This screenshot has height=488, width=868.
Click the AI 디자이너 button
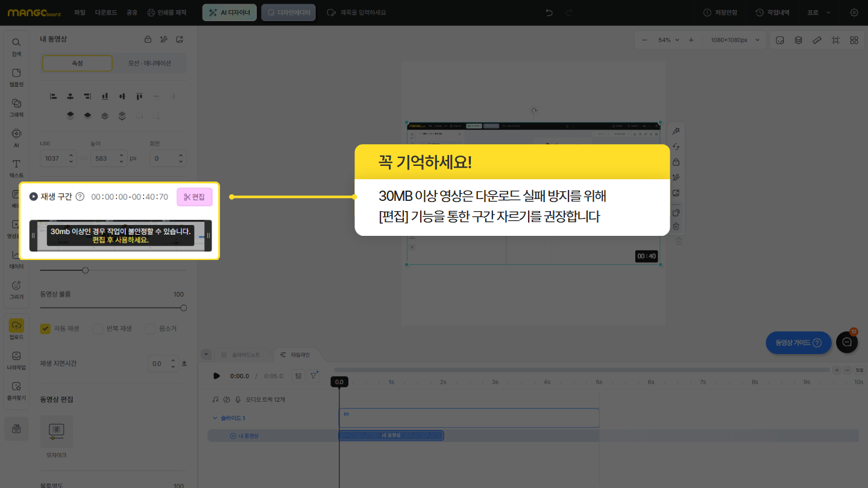[x=230, y=13]
